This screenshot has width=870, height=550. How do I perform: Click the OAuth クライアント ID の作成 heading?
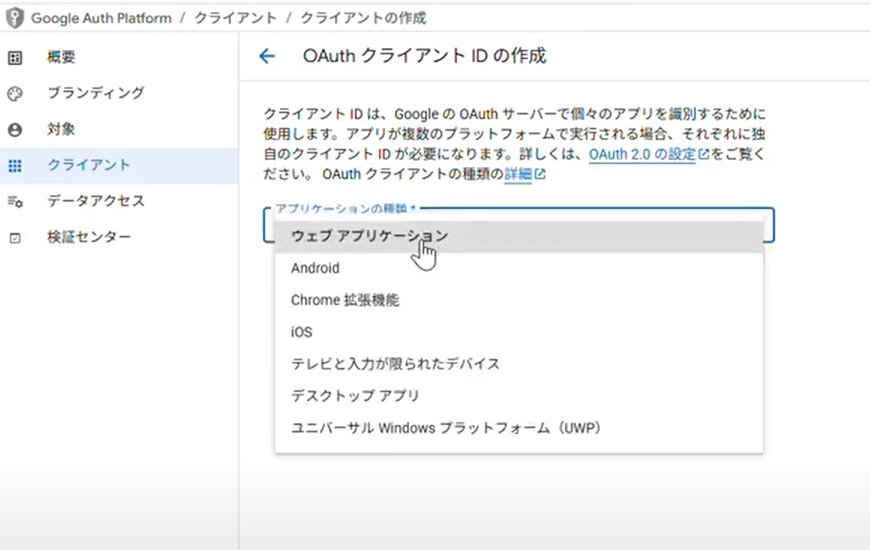pos(424,55)
